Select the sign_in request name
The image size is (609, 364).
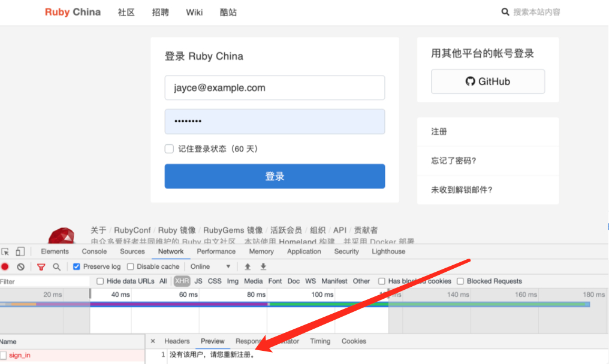20,355
